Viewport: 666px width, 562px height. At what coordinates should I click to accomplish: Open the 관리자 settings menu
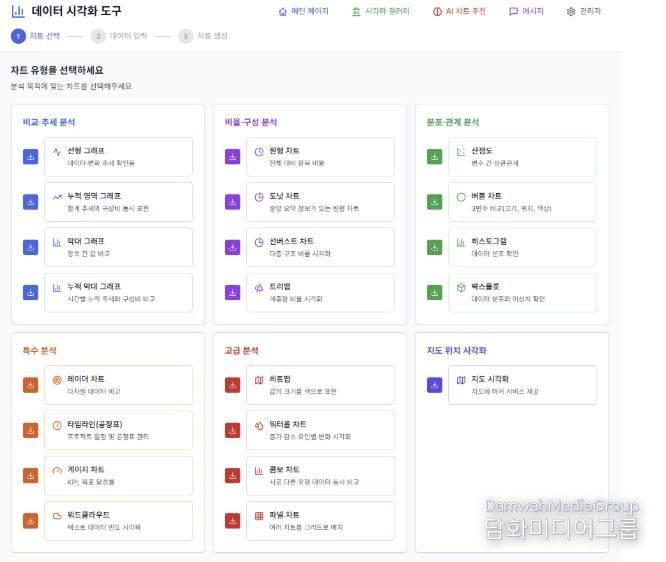click(x=583, y=12)
